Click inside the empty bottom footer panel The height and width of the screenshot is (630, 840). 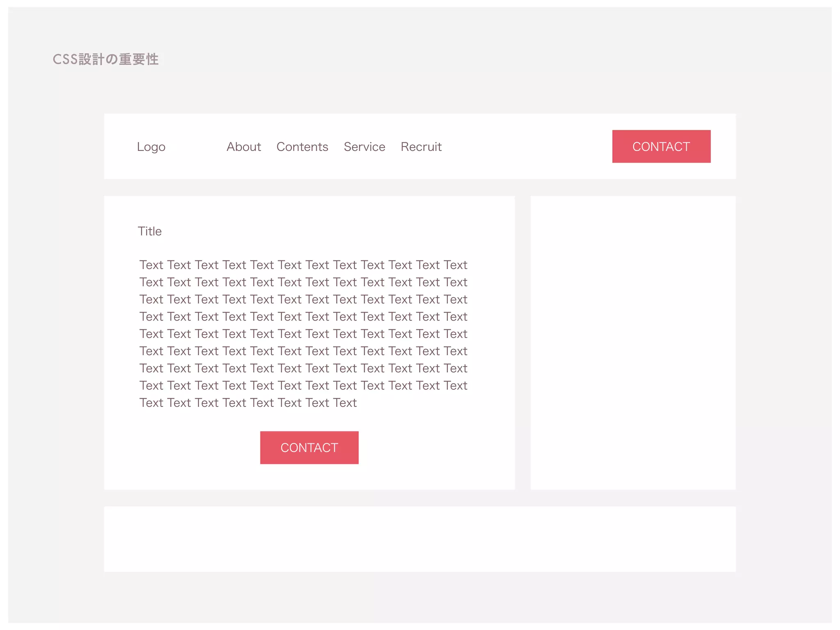tap(420, 539)
